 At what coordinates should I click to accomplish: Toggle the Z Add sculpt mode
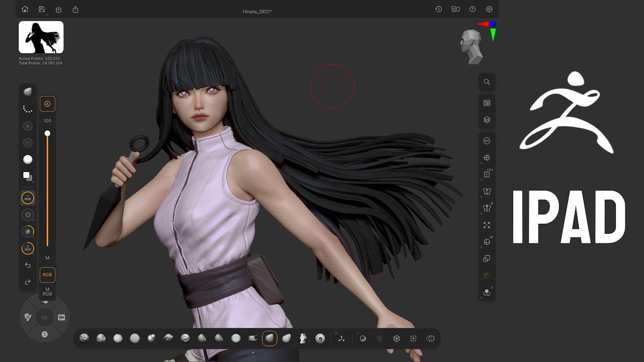click(28, 248)
